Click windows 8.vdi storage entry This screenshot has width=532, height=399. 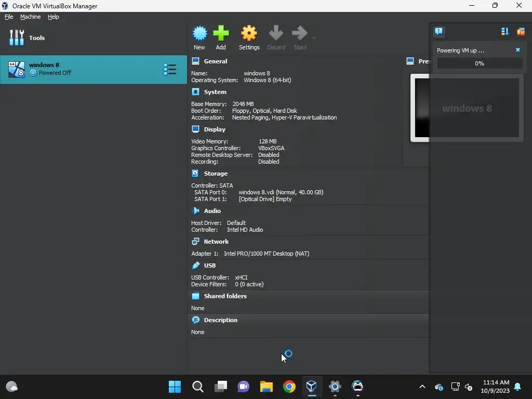[281, 192]
